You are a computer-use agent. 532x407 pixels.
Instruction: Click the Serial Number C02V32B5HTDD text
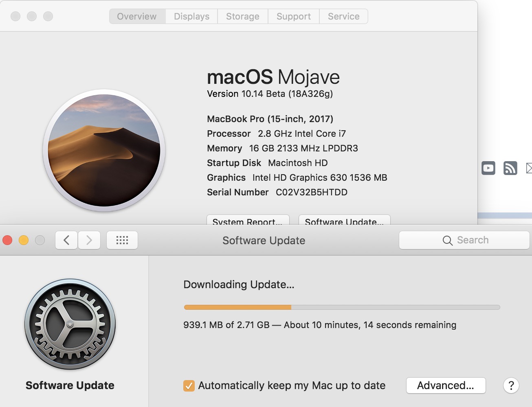pyautogui.click(x=277, y=192)
